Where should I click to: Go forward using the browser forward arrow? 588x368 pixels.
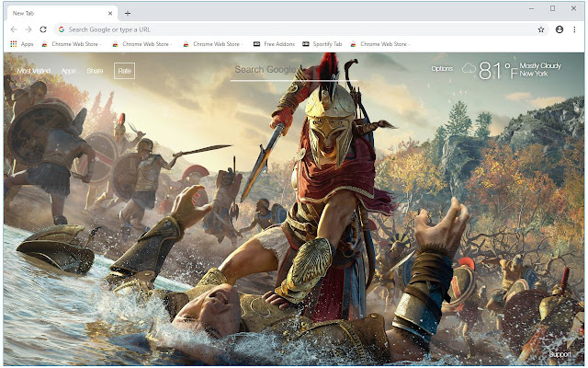[x=28, y=29]
